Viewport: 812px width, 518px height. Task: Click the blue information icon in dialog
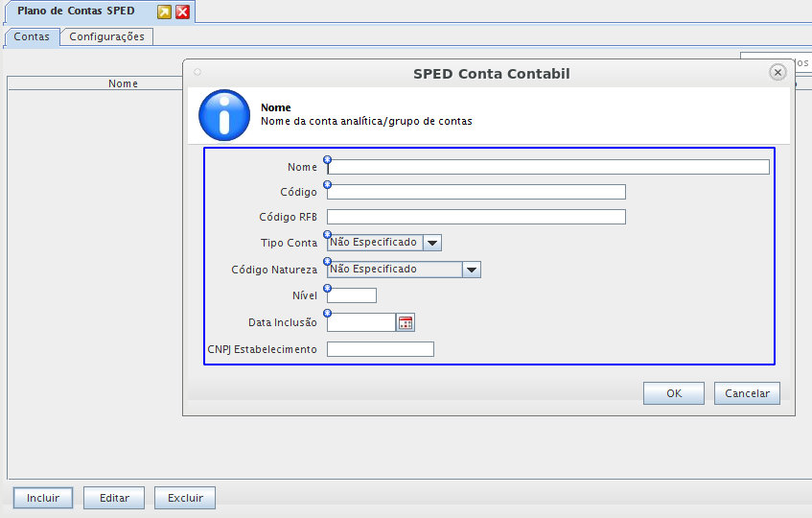click(x=224, y=115)
